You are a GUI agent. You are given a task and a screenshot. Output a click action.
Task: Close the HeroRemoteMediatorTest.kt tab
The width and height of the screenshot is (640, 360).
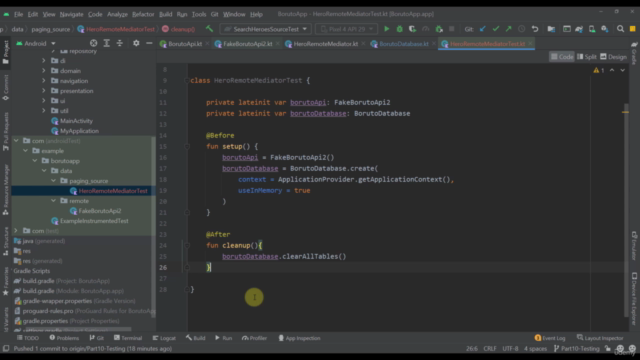tap(530, 44)
